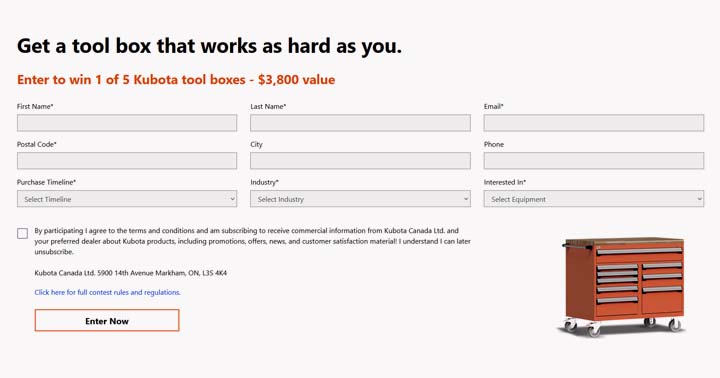This screenshot has height=378, width=720.
Task: Focus the Email input field
Action: 593,123
